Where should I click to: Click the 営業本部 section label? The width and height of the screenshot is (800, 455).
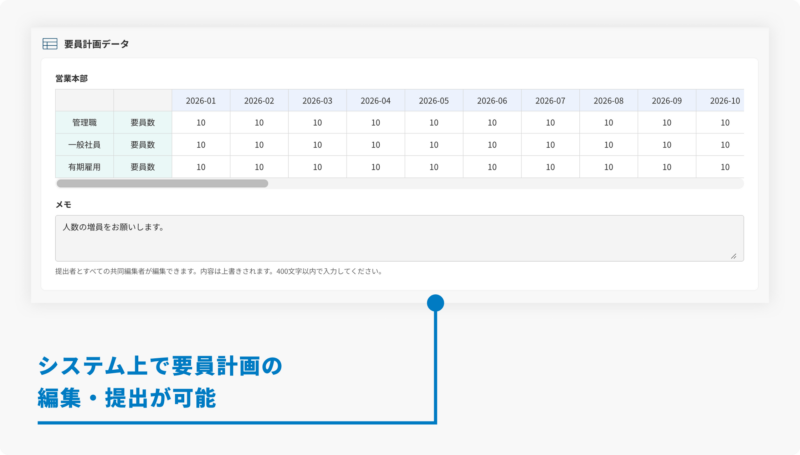pyautogui.click(x=71, y=79)
